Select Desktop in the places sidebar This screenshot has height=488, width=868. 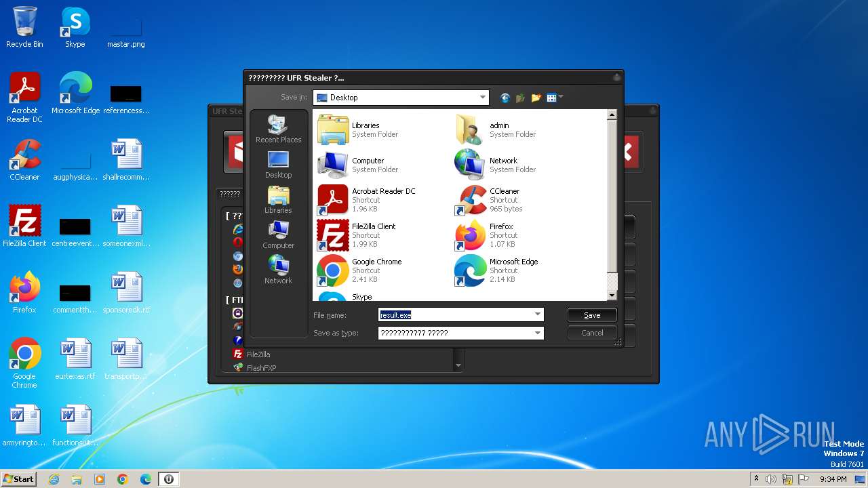click(x=278, y=165)
